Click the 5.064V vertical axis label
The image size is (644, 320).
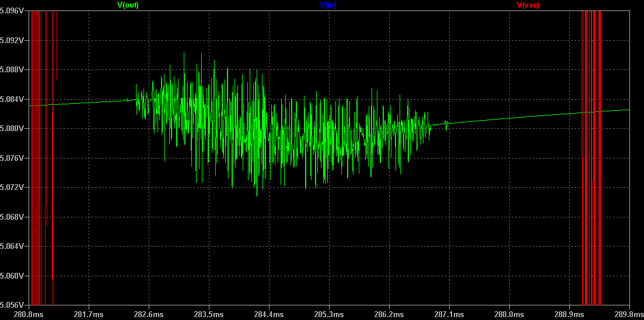[12, 246]
